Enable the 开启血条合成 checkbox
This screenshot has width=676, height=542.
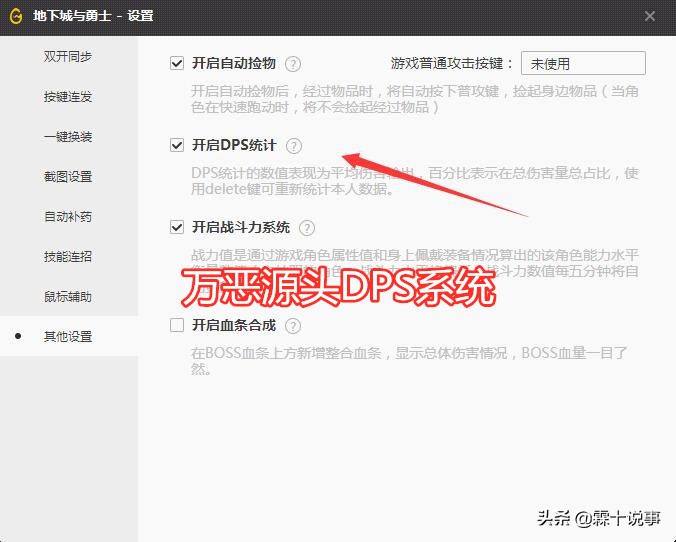177,325
